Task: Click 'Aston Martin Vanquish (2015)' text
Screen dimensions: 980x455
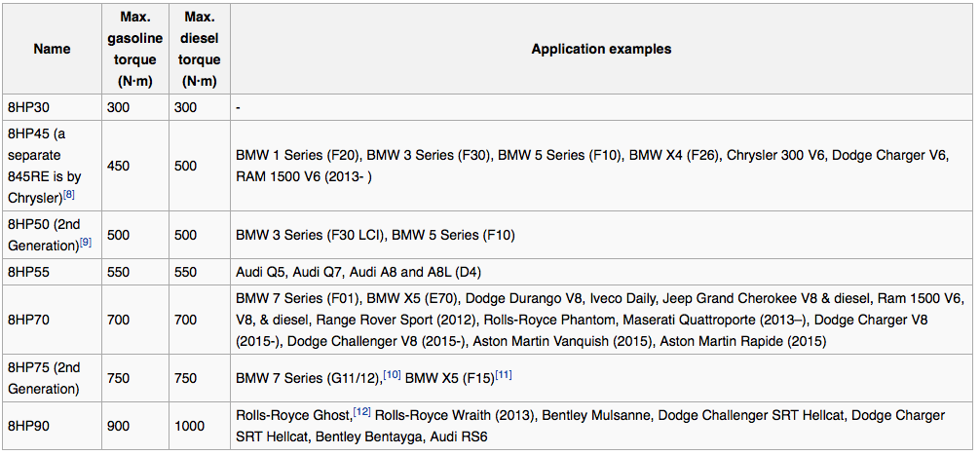Action: (562, 341)
